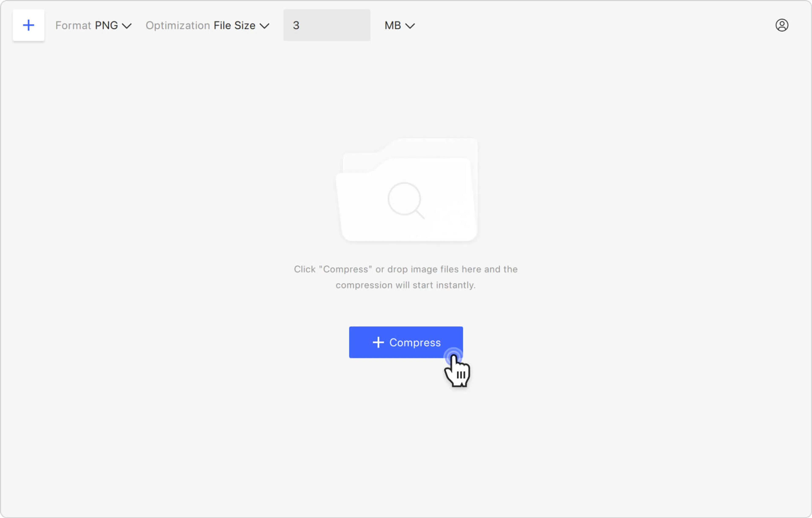Click the Optimization label in the toolbar

point(178,26)
